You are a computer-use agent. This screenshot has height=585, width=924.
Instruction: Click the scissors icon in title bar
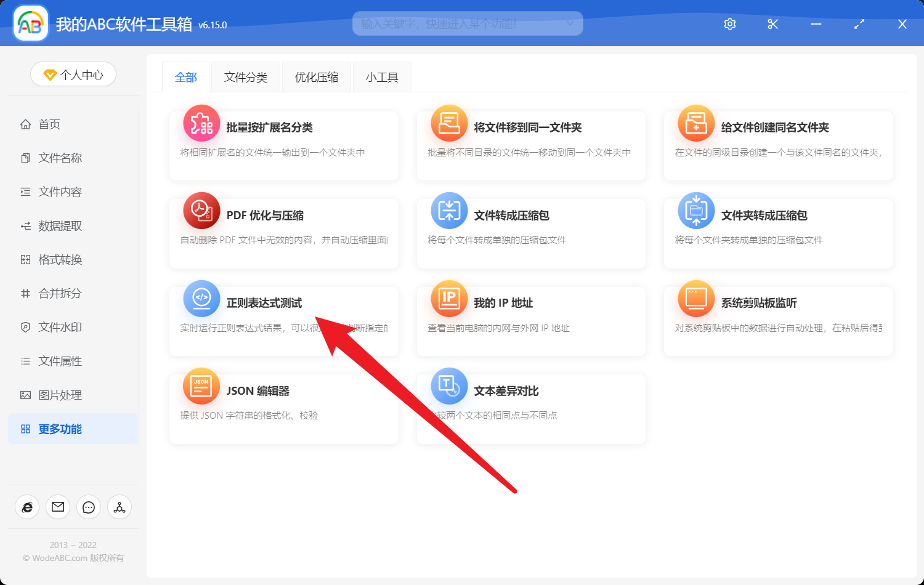pos(772,24)
